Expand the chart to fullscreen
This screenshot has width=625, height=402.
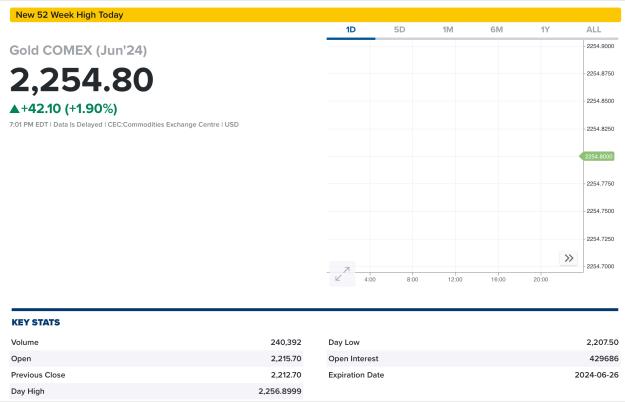(342, 274)
